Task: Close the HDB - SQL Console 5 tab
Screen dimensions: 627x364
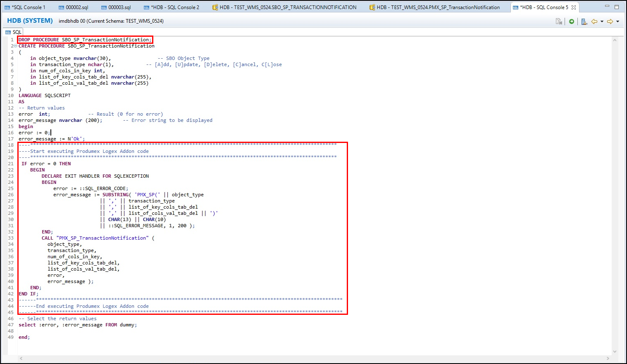Action: [x=574, y=7]
